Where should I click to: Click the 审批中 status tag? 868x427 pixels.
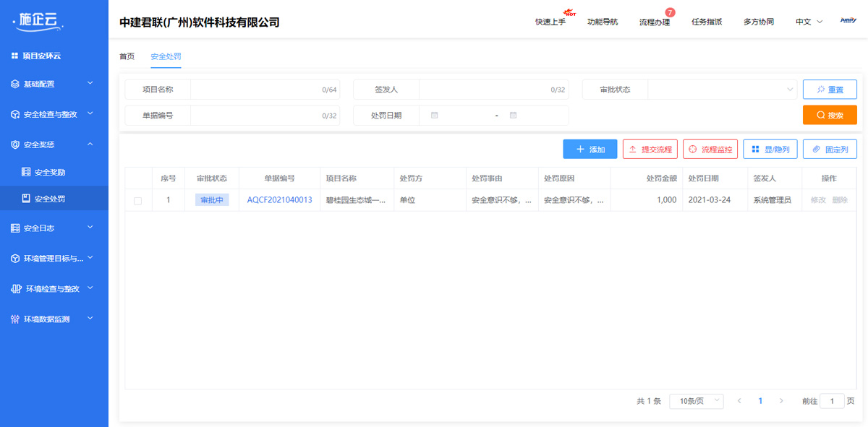click(212, 200)
